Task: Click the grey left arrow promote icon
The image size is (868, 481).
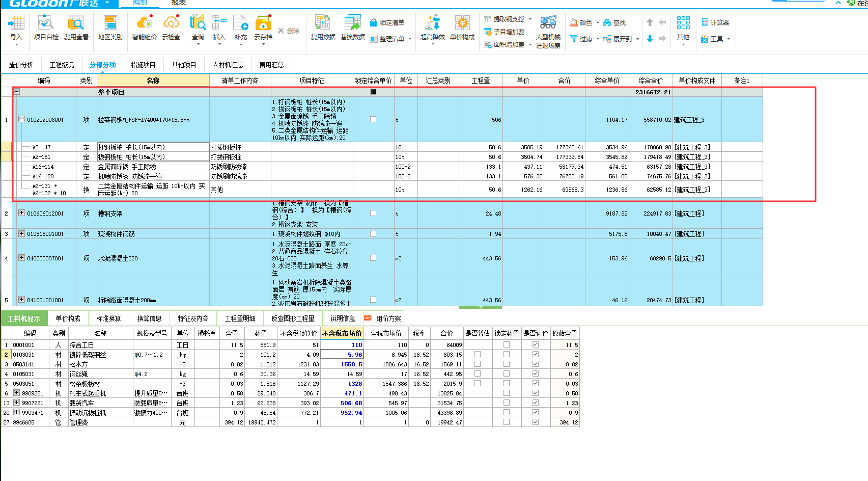Action: point(663,22)
